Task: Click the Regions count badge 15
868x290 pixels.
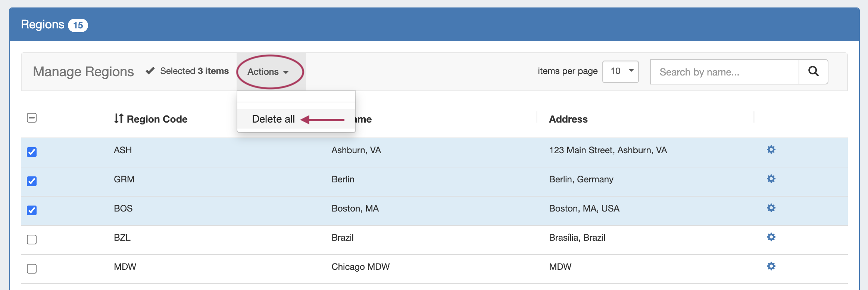Action: tap(78, 25)
